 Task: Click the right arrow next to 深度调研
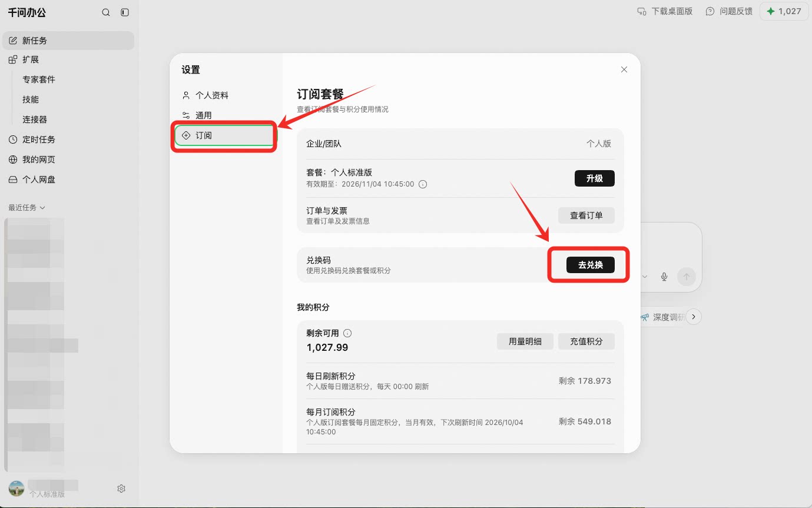click(x=694, y=317)
